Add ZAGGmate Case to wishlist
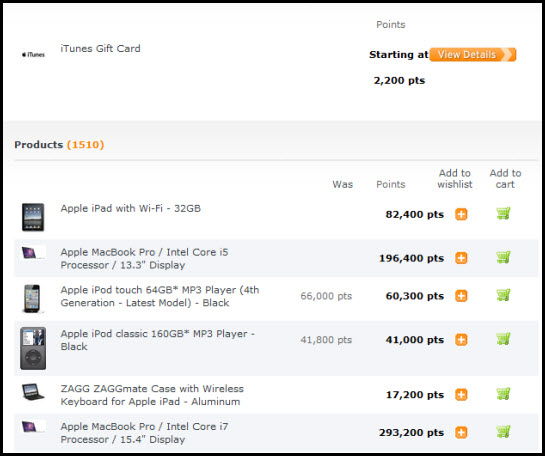 [461, 395]
